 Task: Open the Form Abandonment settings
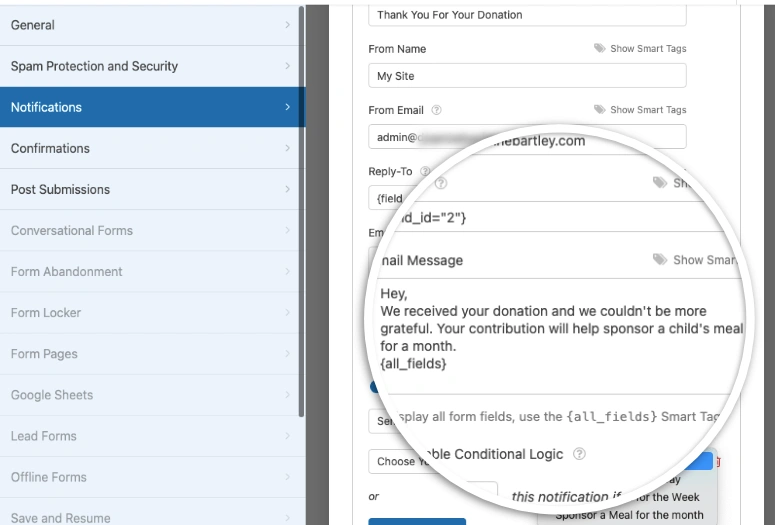tap(150, 271)
